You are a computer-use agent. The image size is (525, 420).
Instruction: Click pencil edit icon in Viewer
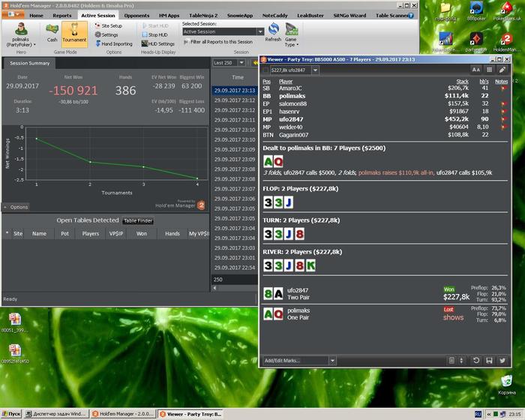click(502, 70)
